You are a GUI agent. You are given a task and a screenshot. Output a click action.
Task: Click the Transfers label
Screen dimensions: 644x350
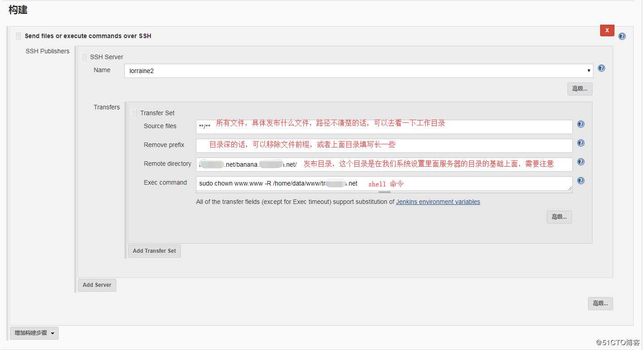click(107, 107)
